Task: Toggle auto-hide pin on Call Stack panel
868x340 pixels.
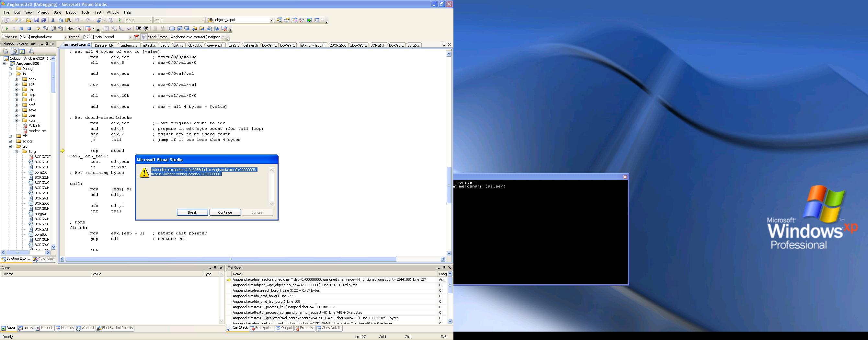Action: [444, 268]
